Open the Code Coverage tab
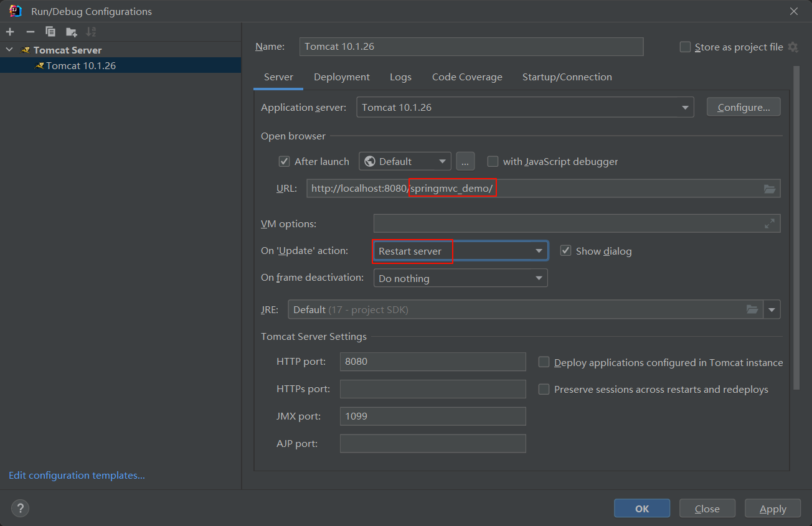812x526 pixels. point(467,77)
